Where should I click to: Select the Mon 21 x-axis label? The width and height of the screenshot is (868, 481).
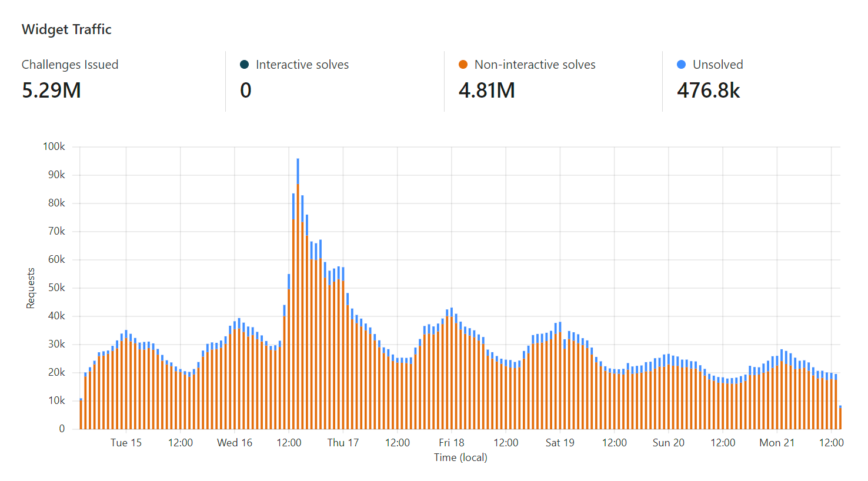776,443
